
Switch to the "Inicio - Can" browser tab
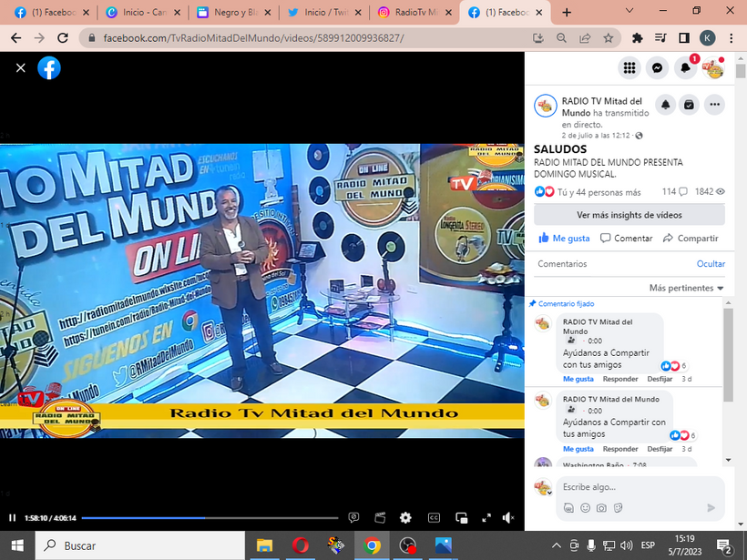pyautogui.click(x=143, y=13)
